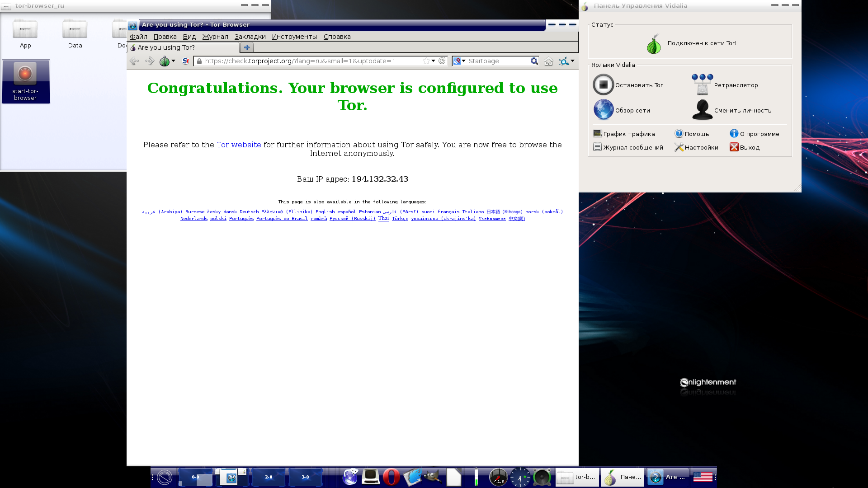Switch page language to Русский (Russkij)
Screen dimensions: 868x488
tap(353, 219)
